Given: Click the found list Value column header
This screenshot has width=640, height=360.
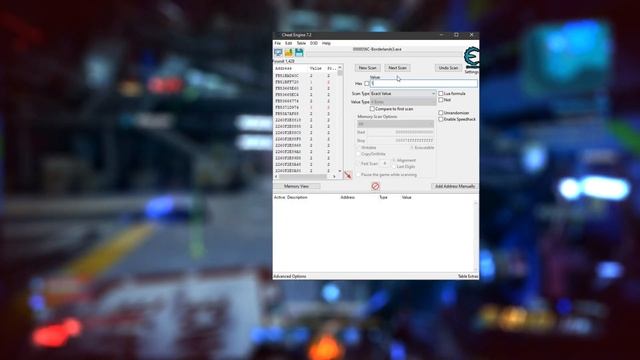Looking at the screenshot, I should [x=316, y=69].
